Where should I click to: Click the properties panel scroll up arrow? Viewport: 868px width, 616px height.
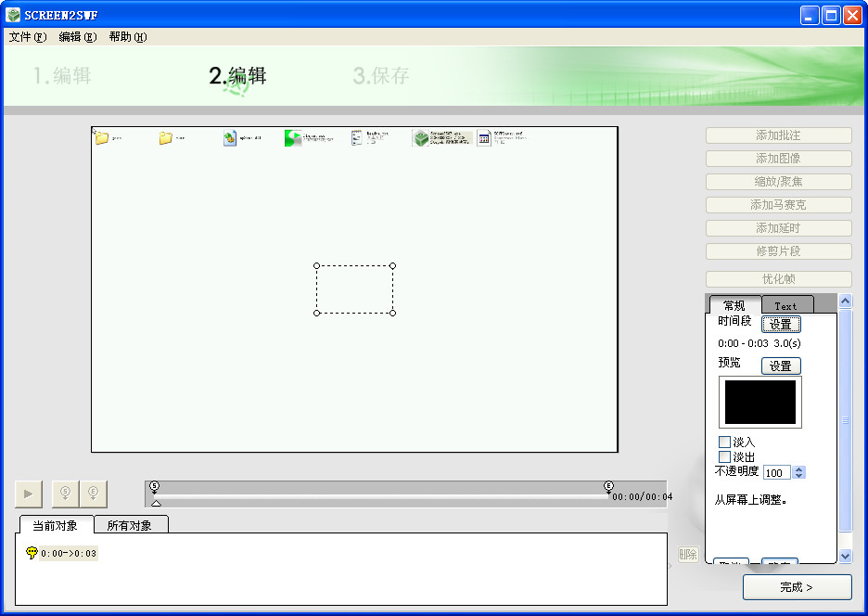(x=846, y=301)
